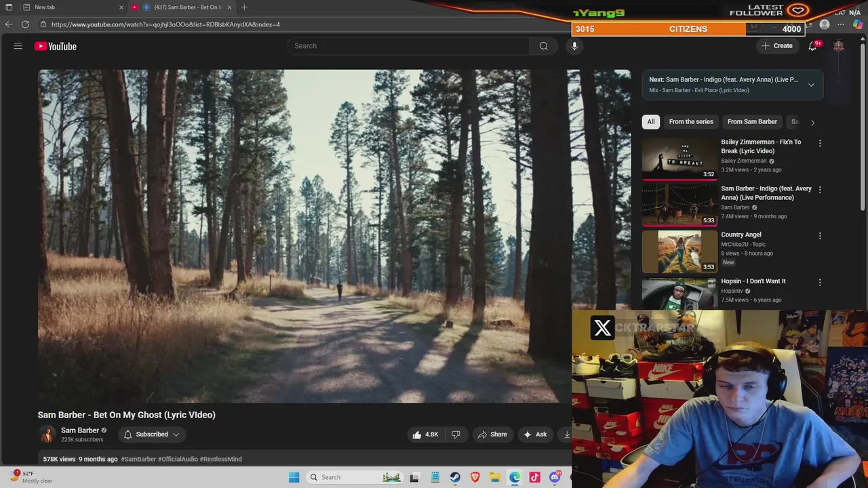Open the Sam Barber channel name link

[x=80, y=430]
